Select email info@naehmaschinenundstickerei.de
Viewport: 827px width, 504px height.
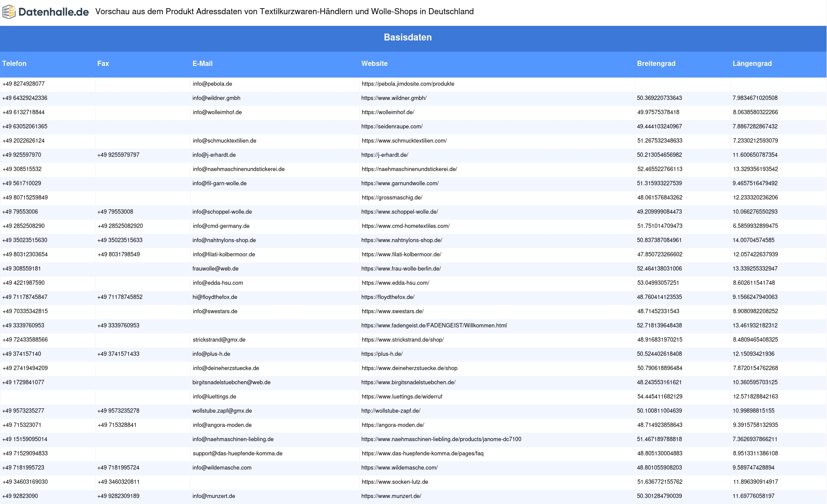(x=239, y=169)
